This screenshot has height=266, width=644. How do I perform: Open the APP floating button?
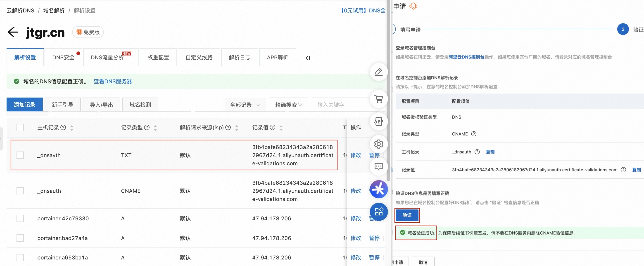point(378,121)
